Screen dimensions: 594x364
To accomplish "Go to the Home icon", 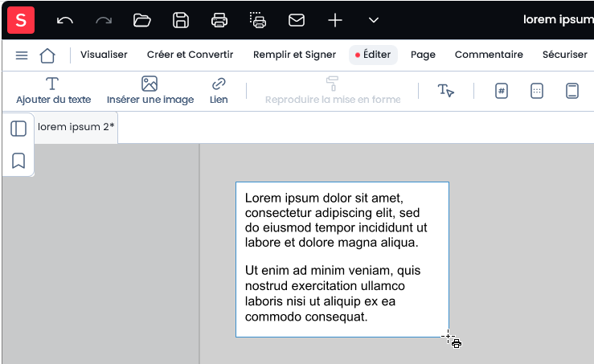I will (47, 55).
